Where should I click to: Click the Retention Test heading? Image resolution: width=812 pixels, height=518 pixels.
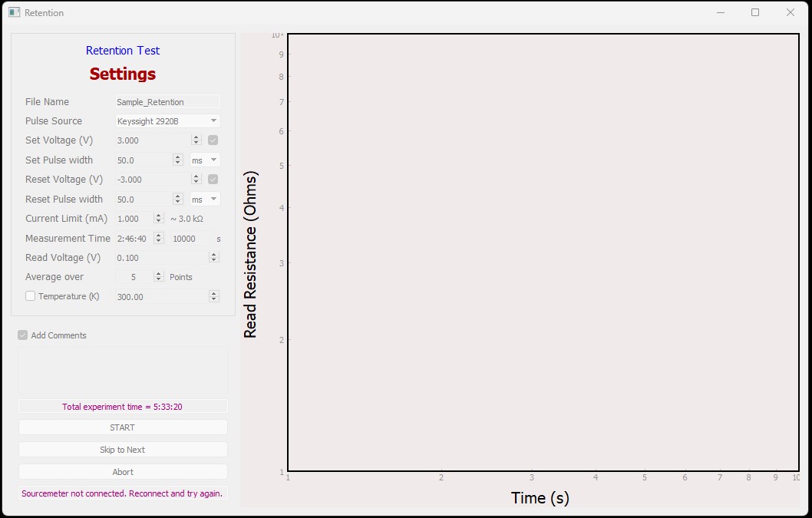point(123,50)
